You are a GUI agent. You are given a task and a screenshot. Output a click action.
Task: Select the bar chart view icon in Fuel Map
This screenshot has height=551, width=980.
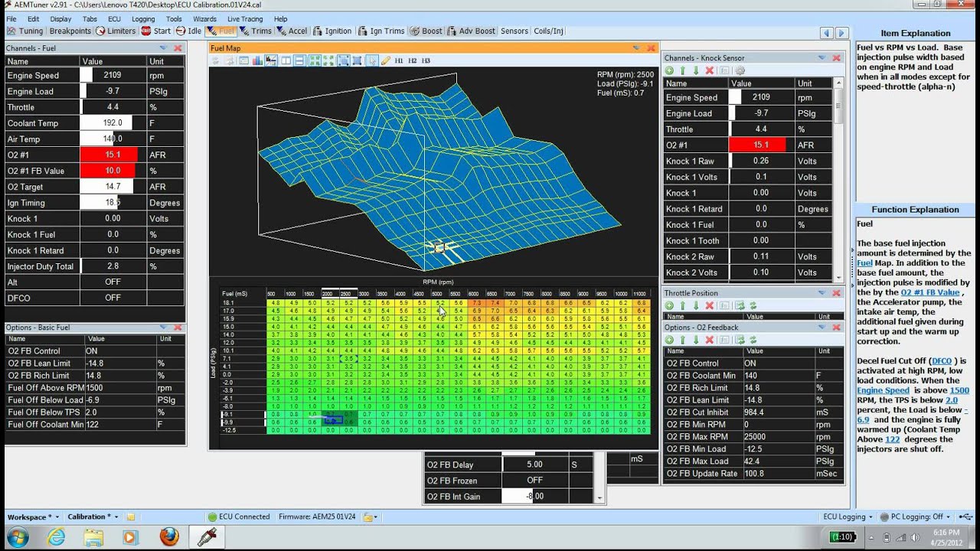tap(257, 60)
